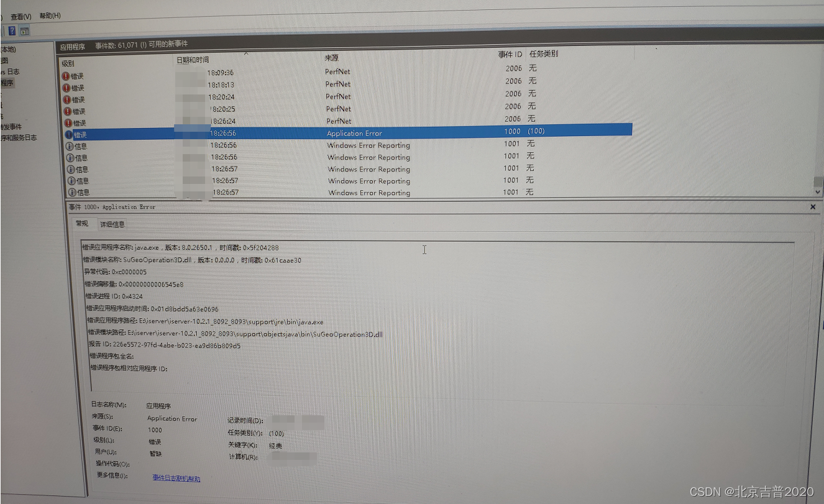Click Application Error in the highlighted list row
The image size is (824, 504).
[354, 134]
